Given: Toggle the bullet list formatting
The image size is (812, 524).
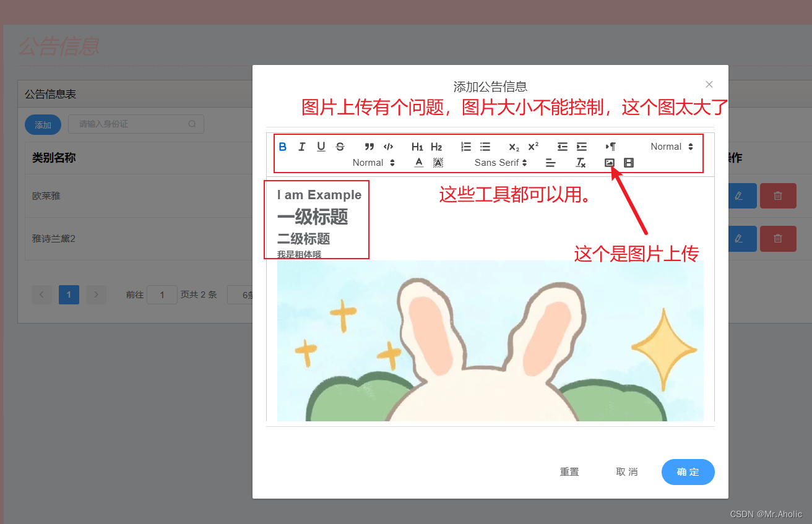Looking at the screenshot, I should point(485,147).
